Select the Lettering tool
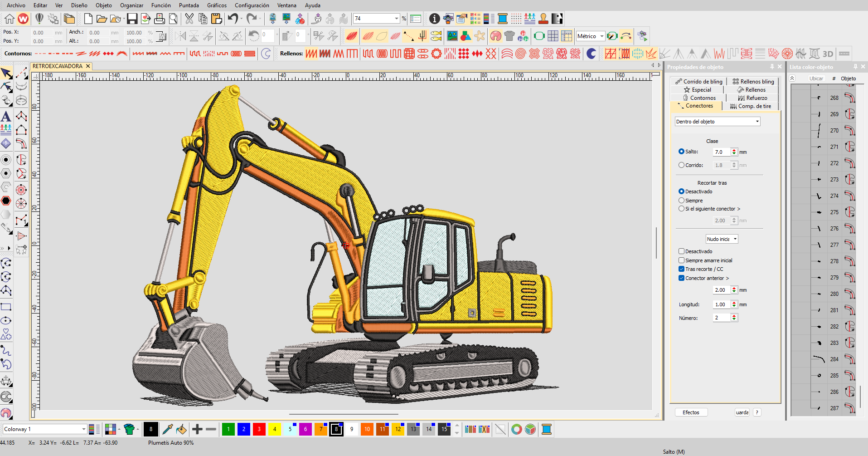Image resolution: width=868 pixels, height=456 pixels. tap(6, 117)
